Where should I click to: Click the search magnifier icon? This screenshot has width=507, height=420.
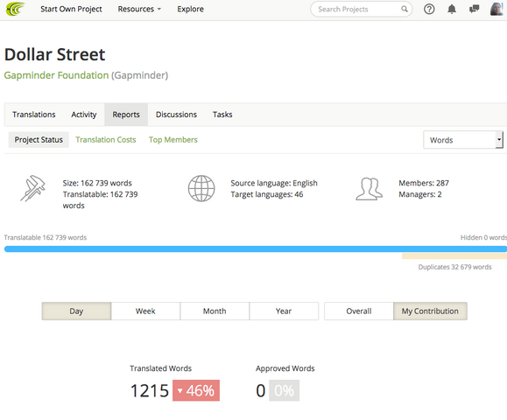[x=405, y=9]
